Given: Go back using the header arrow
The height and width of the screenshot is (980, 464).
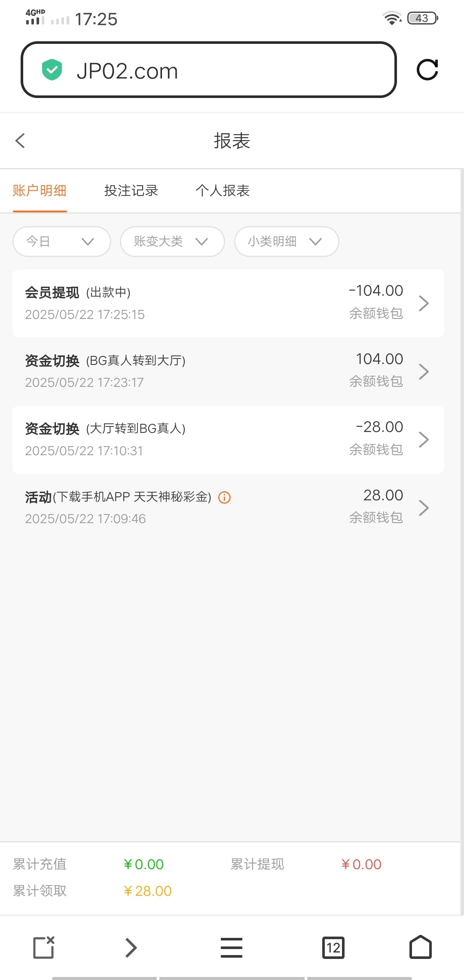Looking at the screenshot, I should (20, 141).
